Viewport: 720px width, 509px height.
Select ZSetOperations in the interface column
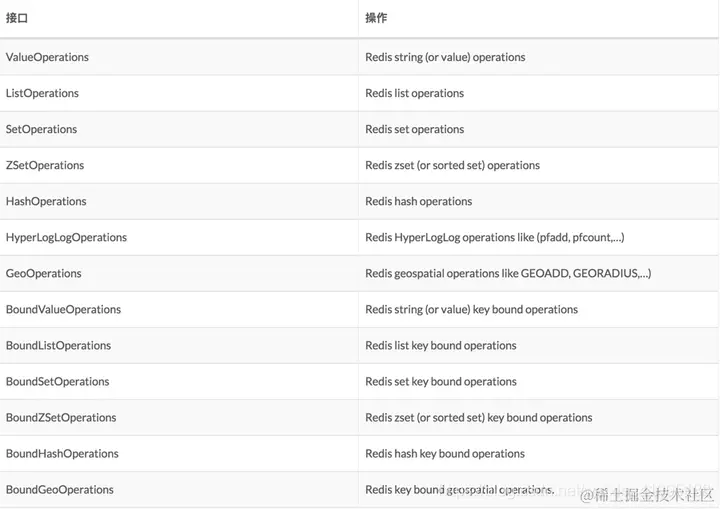45,165
